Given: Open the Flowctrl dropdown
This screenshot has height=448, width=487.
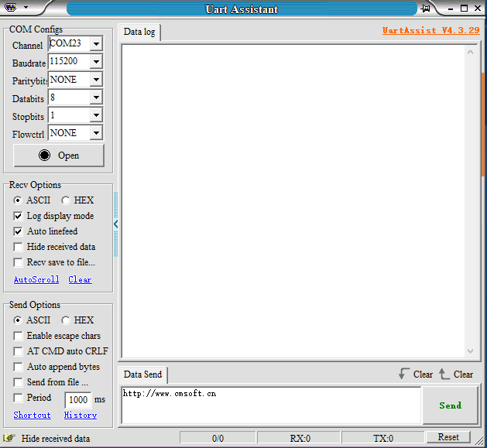Looking at the screenshot, I should pos(96,133).
